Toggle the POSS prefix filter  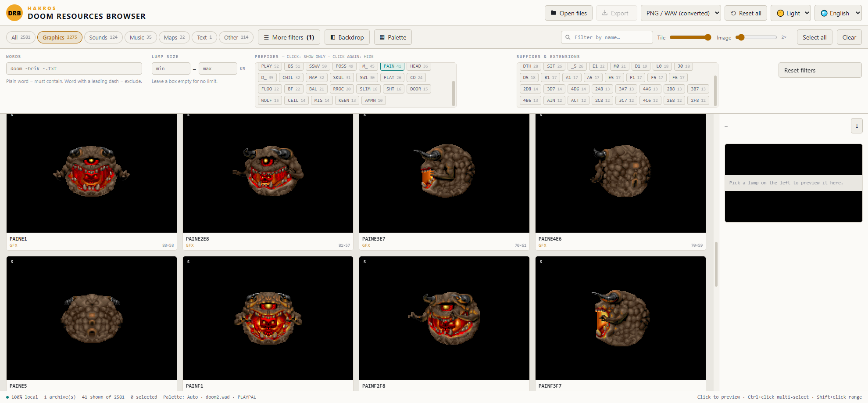[344, 66]
